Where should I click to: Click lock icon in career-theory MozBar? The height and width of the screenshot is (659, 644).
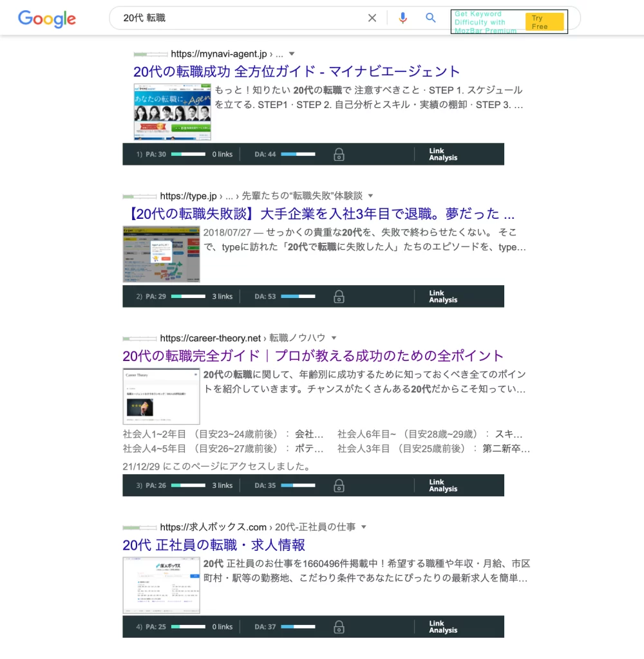(339, 486)
